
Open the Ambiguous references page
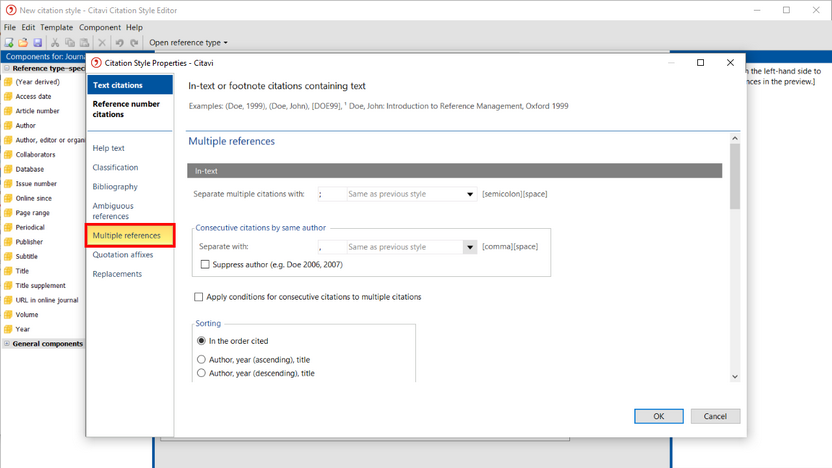[x=113, y=211]
